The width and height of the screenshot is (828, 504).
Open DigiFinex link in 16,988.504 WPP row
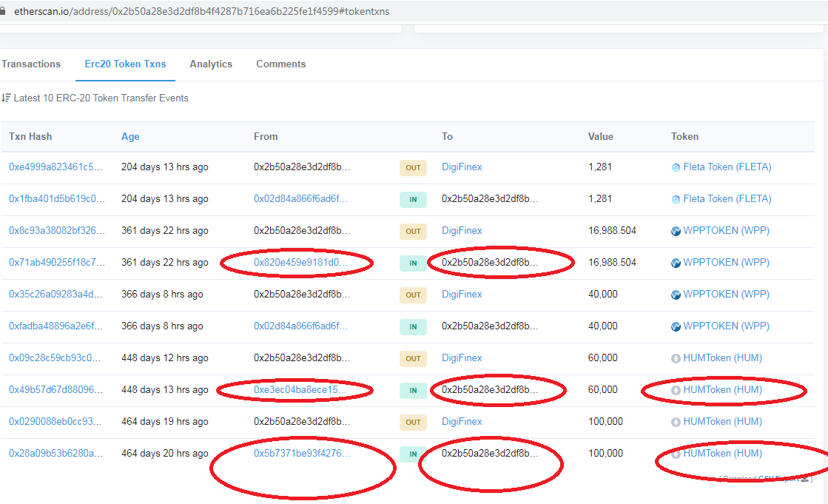point(462,230)
